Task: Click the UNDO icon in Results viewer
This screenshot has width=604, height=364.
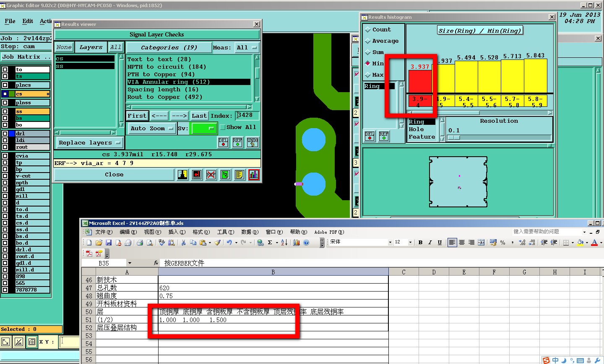Action: pyautogui.click(x=253, y=142)
